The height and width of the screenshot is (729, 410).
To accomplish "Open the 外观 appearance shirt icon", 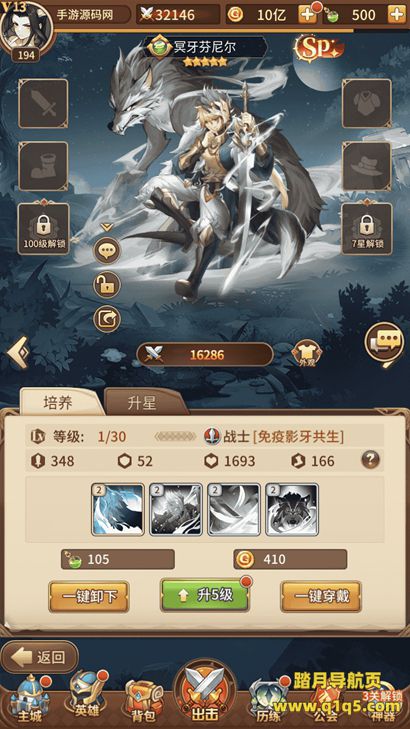I will [x=306, y=354].
